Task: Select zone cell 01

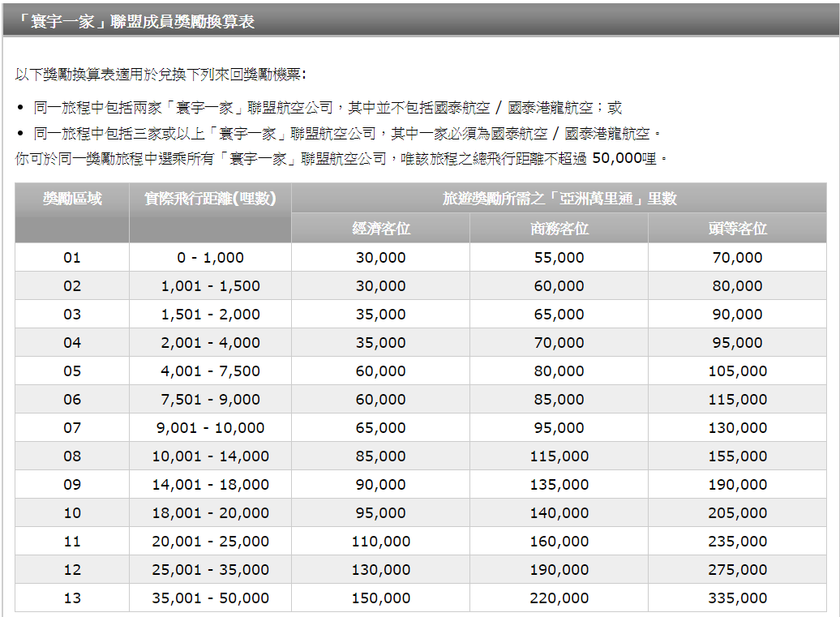Action: 72,258
